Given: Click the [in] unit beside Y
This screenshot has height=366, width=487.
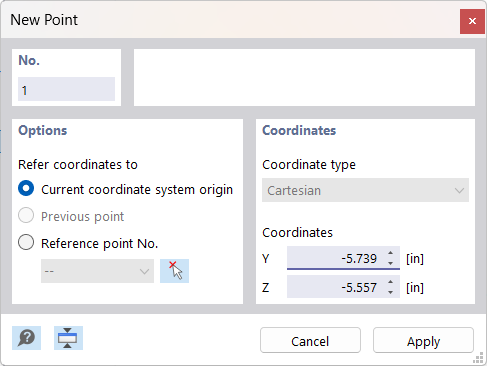Looking at the screenshot, I should pyautogui.click(x=415, y=258).
